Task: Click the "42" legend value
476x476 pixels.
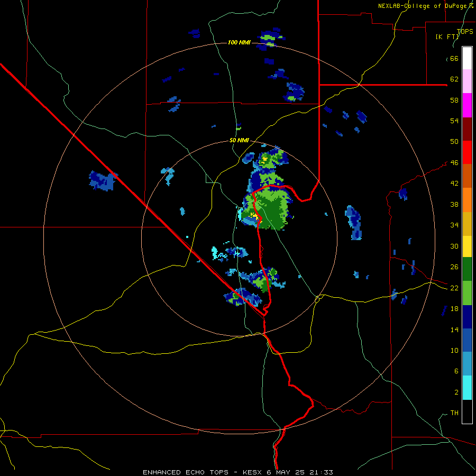Action: tap(454, 184)
